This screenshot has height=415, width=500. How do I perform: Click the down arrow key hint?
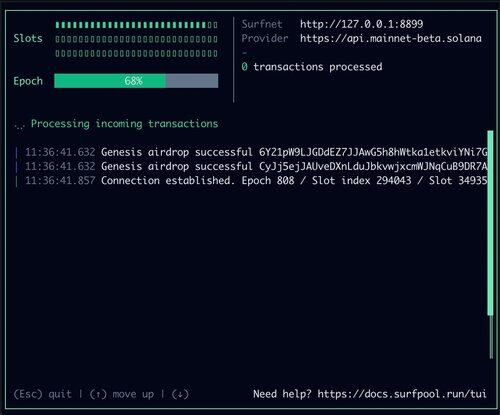[180, 394]
